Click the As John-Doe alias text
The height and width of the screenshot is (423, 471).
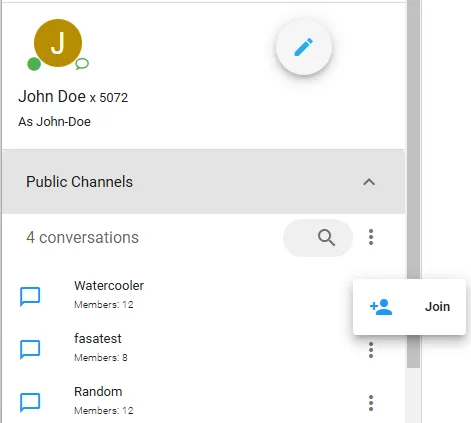click(54, 122)
